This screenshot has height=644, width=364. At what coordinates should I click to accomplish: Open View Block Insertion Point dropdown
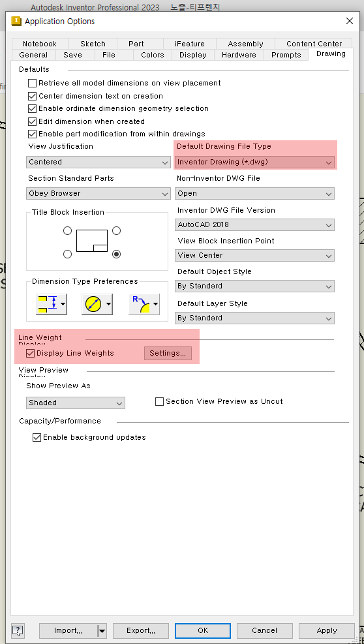254,256
